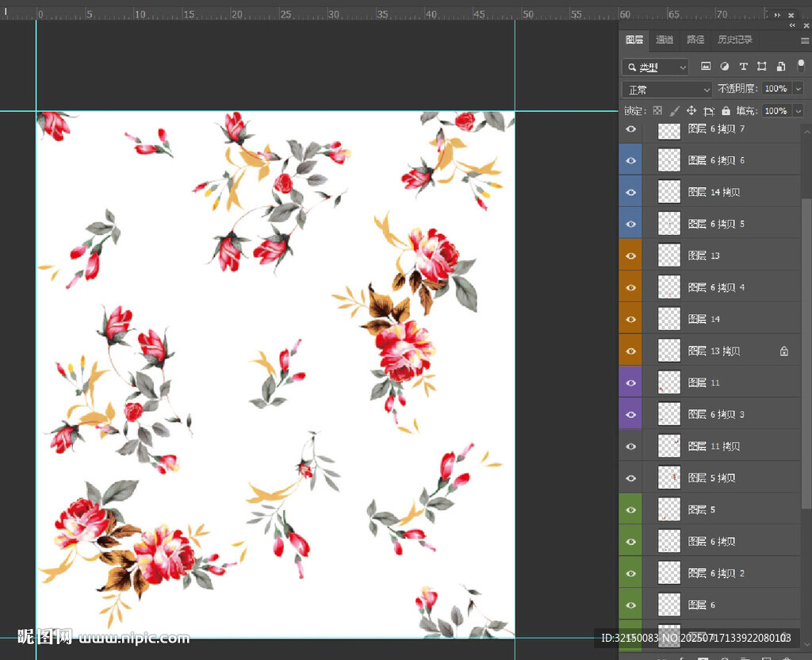812x660 pixels.
Task: Filter layers by adjustment layer type
Action: (724, 67)
